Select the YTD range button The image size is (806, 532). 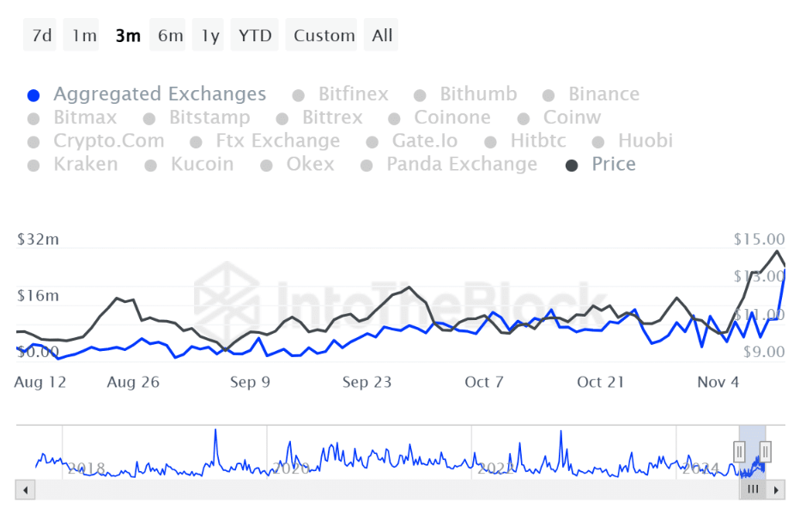coord(255,35)
